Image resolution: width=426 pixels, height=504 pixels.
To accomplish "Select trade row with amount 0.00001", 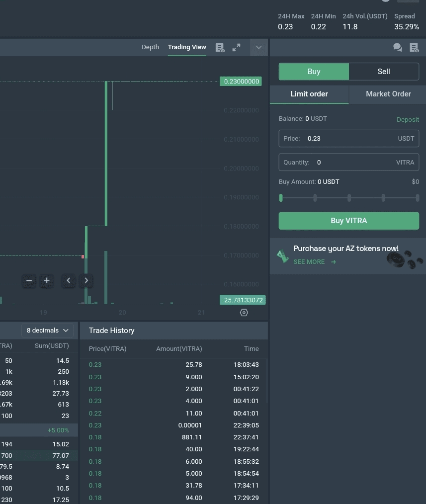I will pyautogui.click(x=173, y=425).
